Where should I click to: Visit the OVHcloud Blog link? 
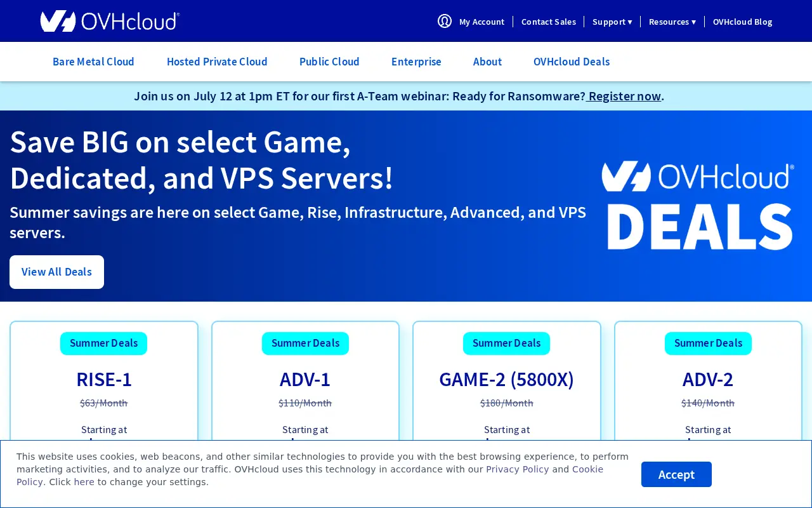(x=742, y=22)
